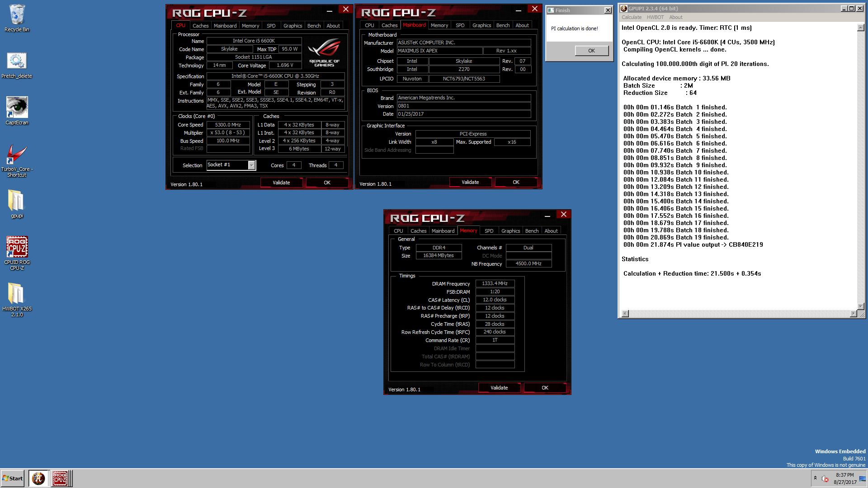Click the Name field Intel Core i5 6600K
This screenshot has height=488, width=868.
point(254,41)
